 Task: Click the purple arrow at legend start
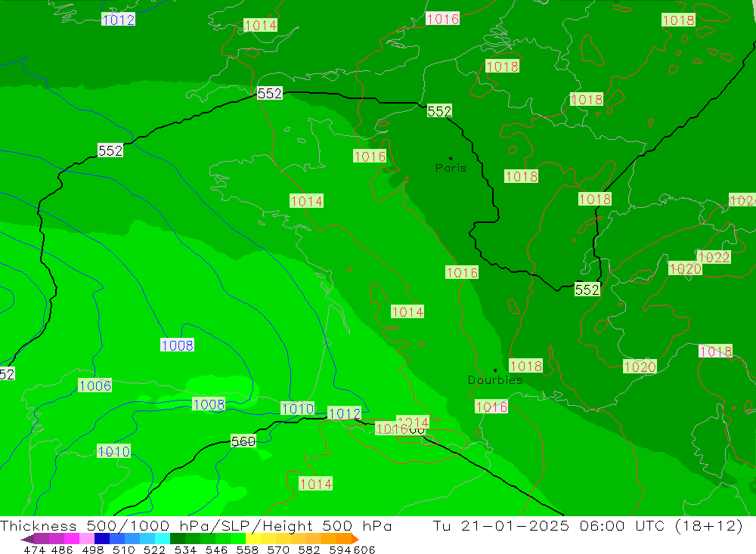(27, 539)
